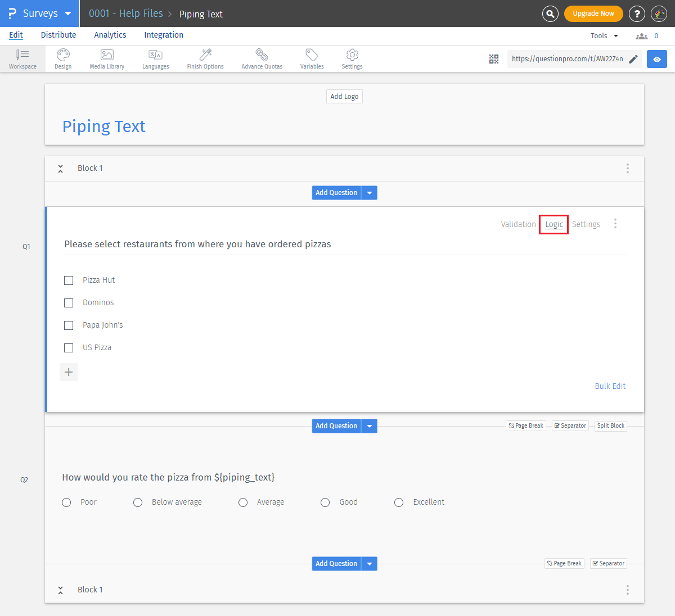Go to the Distribute tab
Image resolution: width=675 pixels, height=616 pixels.
(58, 35)
